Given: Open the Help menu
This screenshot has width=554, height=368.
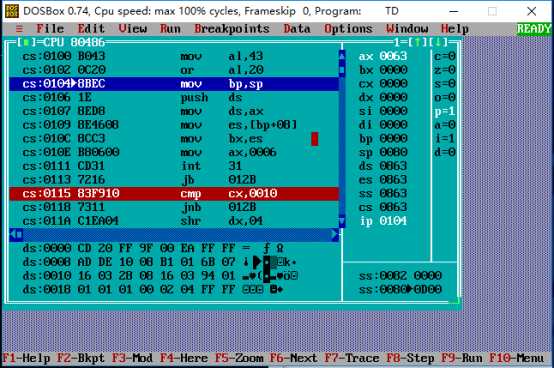Looking at the screenshot, I should tap(455, 29).
